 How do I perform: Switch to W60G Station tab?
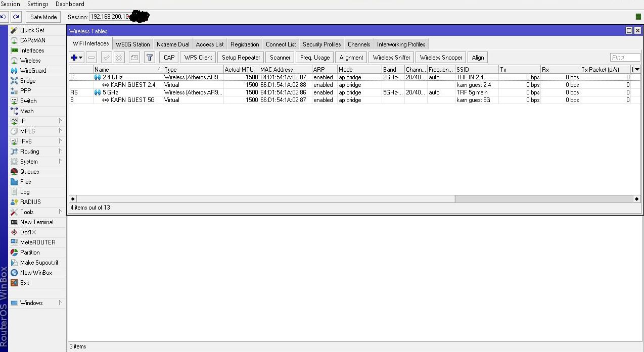point(132,44)
